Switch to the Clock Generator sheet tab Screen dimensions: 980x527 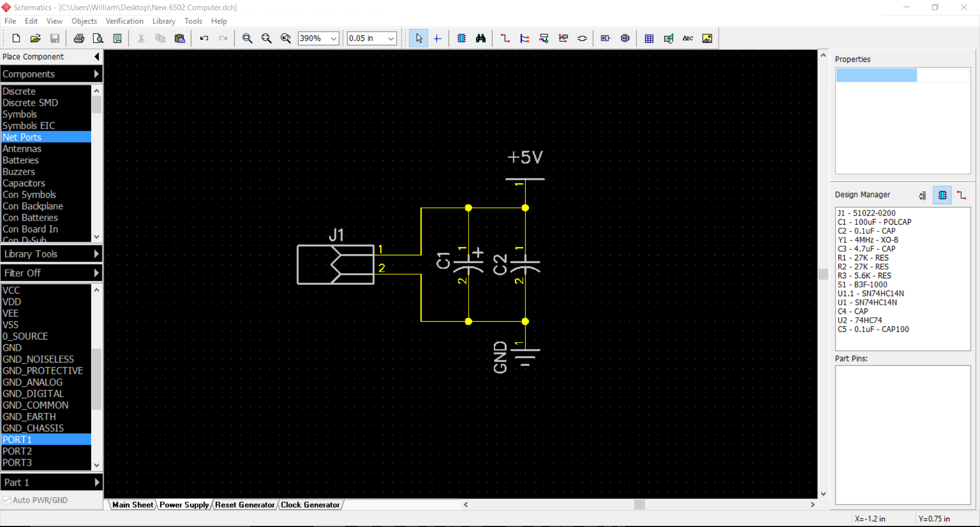coord(310,505)
